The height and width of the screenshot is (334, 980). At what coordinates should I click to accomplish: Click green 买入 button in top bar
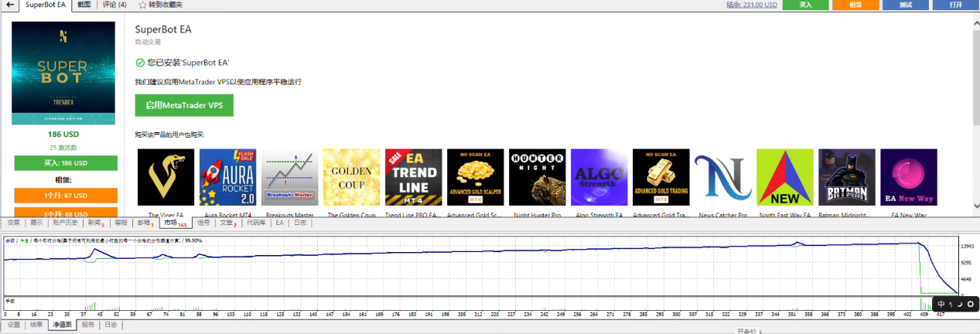tap(805, 5)
